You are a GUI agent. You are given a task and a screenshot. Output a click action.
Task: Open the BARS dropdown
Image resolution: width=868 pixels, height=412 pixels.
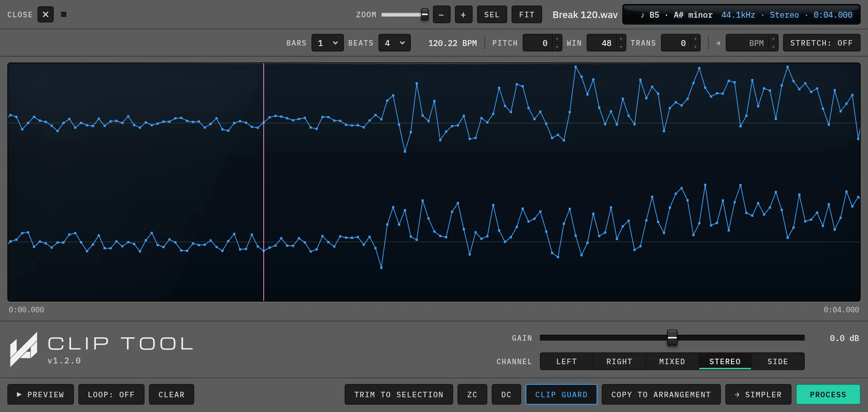327,43
